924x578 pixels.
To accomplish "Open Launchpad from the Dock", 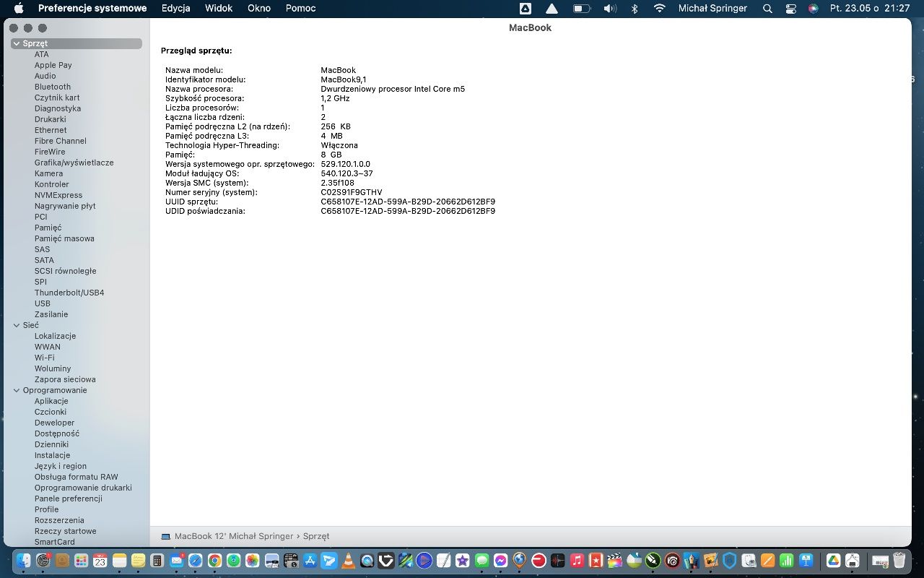I will click(81, 560).
